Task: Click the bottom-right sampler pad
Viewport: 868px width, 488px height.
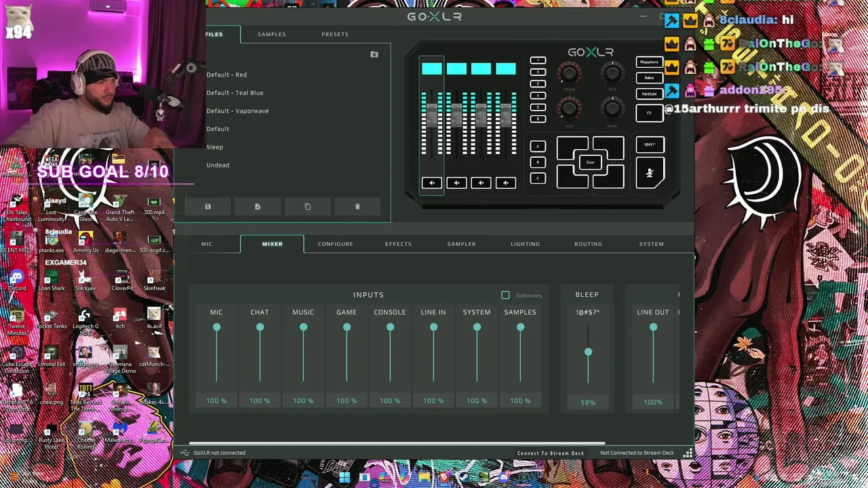Action: (608, 177)
